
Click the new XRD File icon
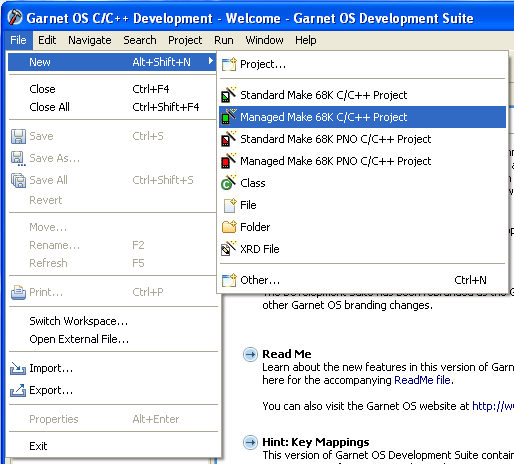click(x=228, y=249)
